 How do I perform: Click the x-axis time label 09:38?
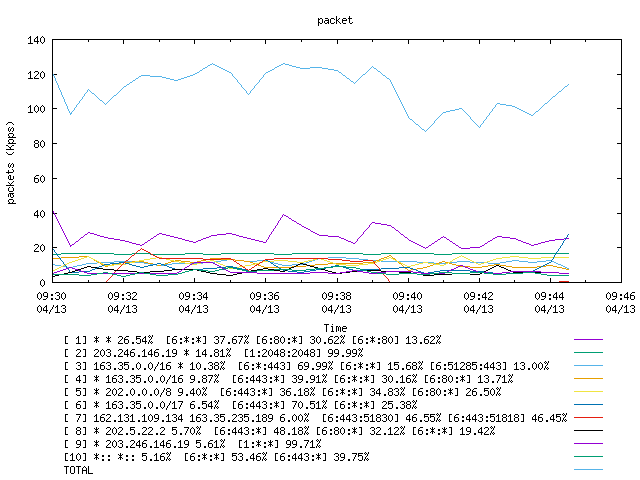coord(336,296)
